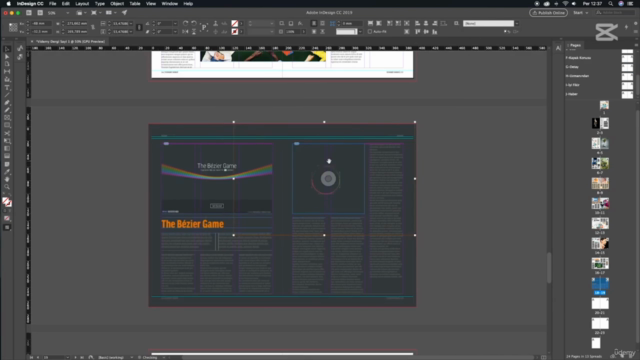Select the Selection tool arrow
The height and width of the screenshot is (360, 640).
(x=7, y=49)
